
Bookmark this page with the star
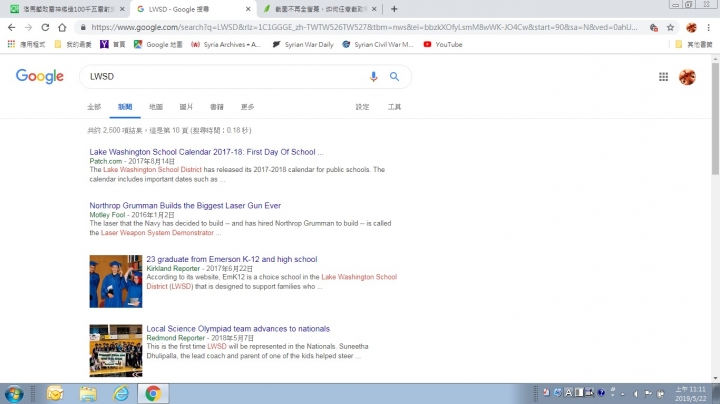670,28
